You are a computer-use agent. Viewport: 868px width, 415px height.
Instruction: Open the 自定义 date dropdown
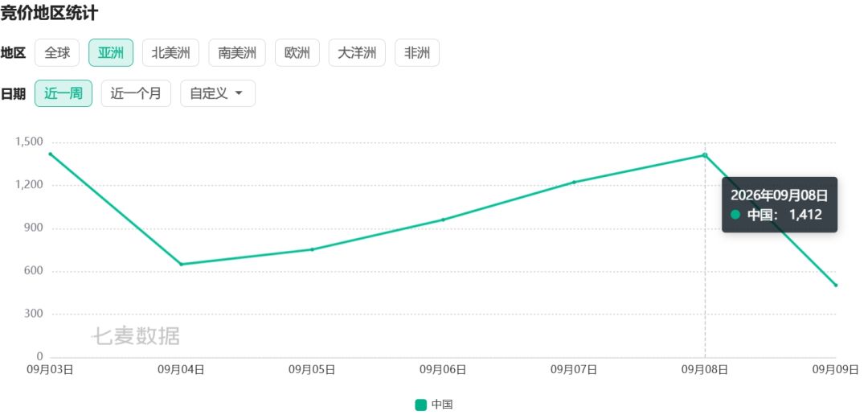[x=218, y=93]
